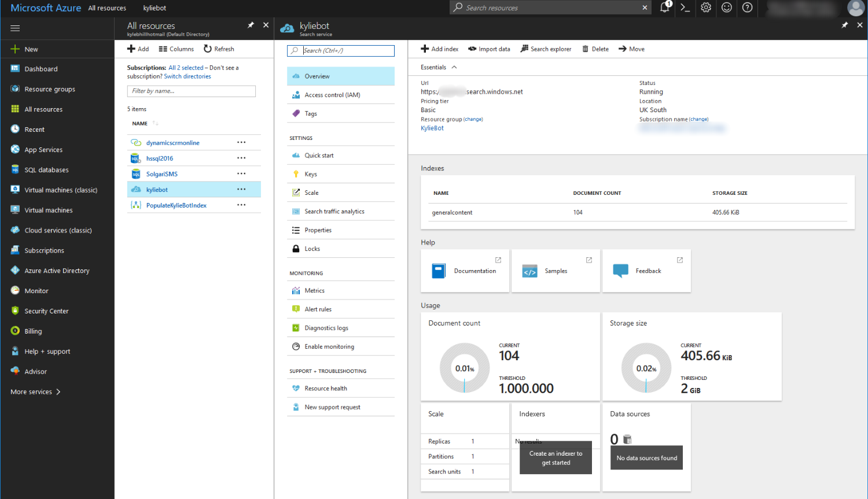Click the Resource groups sidebar icon
The height and width of the screenshot is (499, 868).
click(x=15, y=89)
